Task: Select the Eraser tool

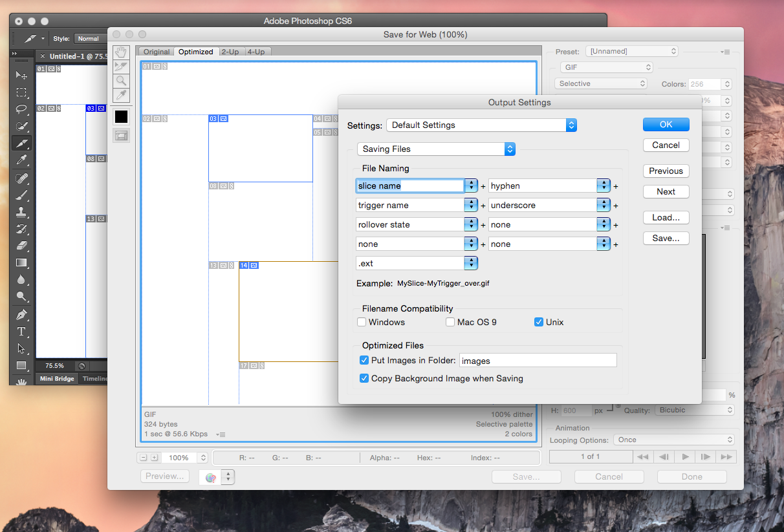Action: tap(21, 246)
